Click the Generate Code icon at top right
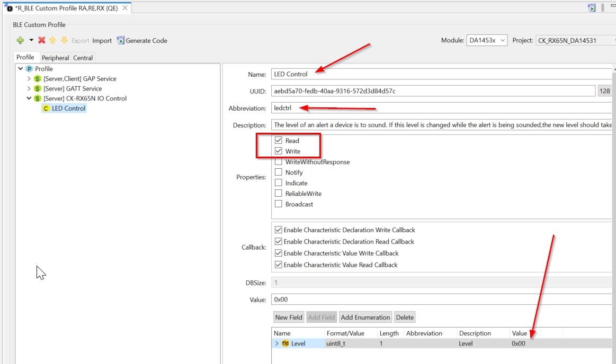 [592, 7]
